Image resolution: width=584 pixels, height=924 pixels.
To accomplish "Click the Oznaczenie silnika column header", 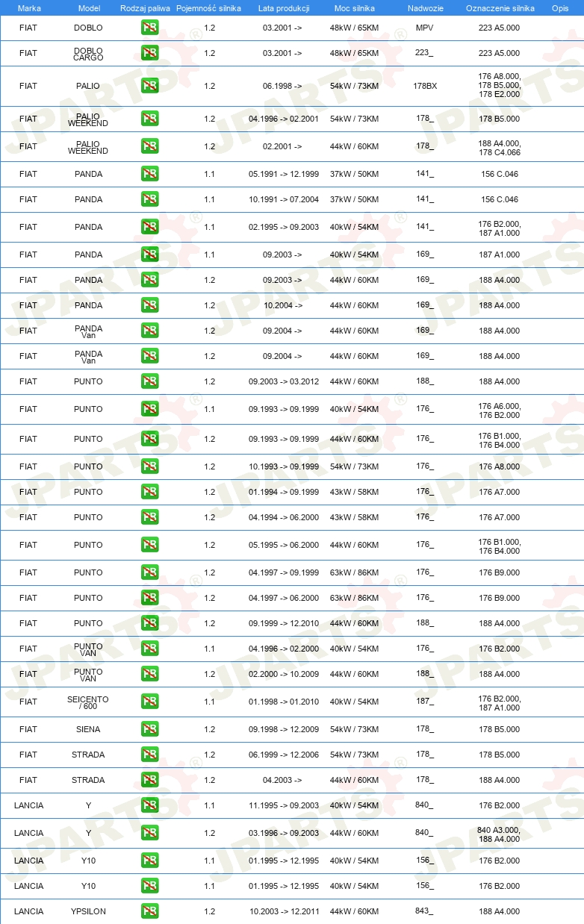I will click(500, 8).
